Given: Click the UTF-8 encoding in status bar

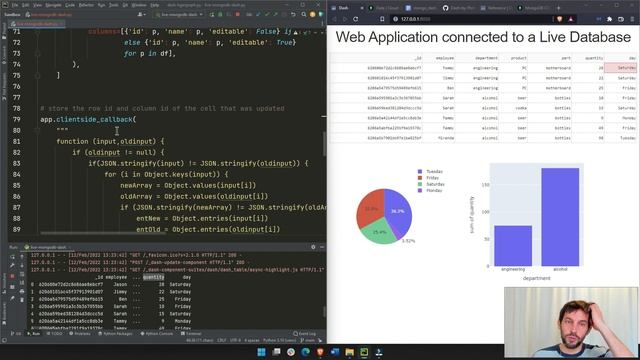Looking at the screenshot, I should tap(236, 340).
